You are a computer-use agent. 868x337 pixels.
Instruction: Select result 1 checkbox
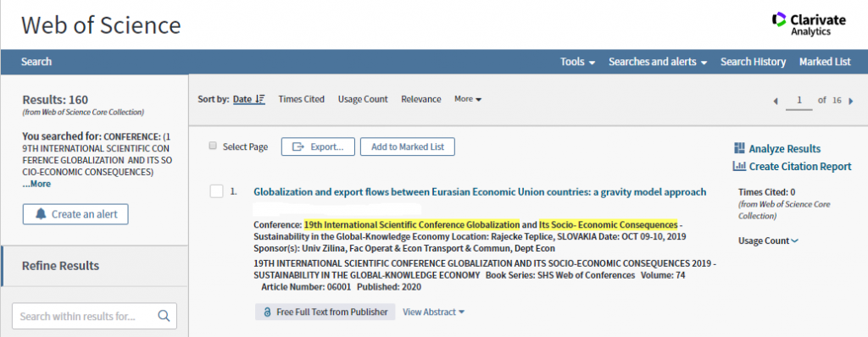tap(216, 191)
